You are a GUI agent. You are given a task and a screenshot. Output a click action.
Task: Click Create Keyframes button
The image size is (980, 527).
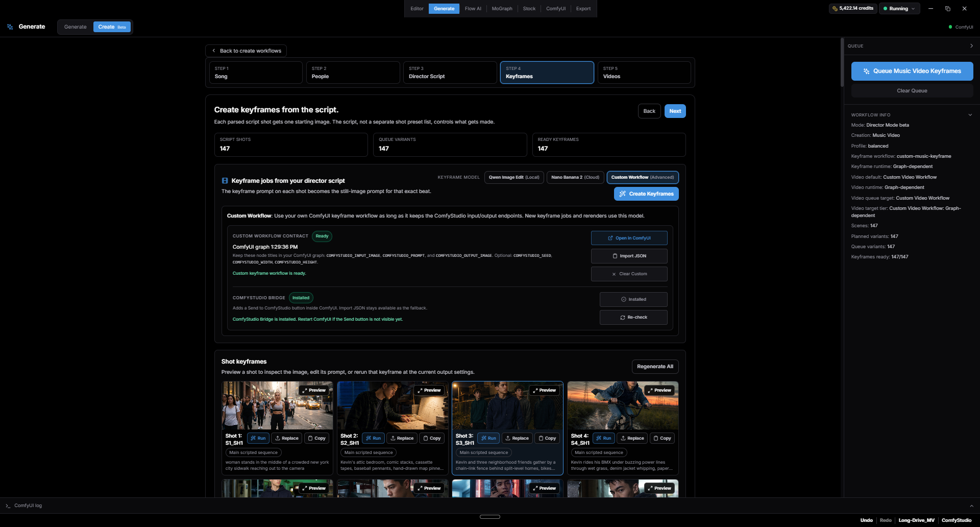646,194
